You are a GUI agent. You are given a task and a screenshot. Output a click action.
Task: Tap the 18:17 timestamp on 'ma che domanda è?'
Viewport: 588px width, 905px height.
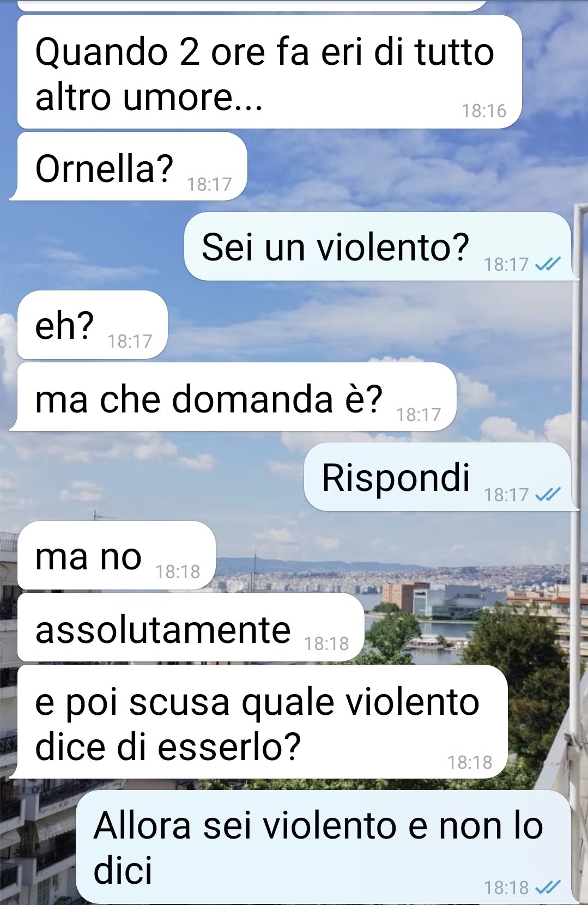[419, 415]
